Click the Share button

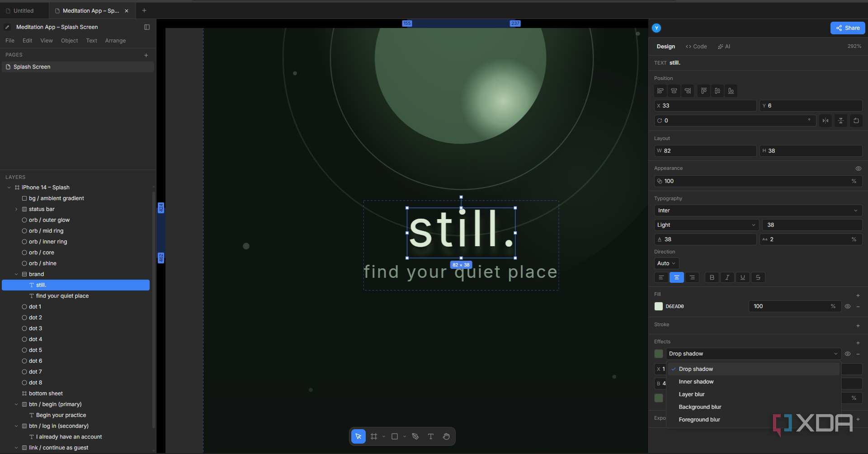point(848,28)
